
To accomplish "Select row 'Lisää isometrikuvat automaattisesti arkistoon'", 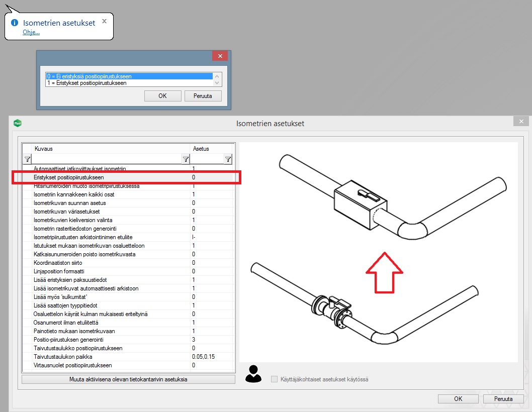I will tap(128, 288).
